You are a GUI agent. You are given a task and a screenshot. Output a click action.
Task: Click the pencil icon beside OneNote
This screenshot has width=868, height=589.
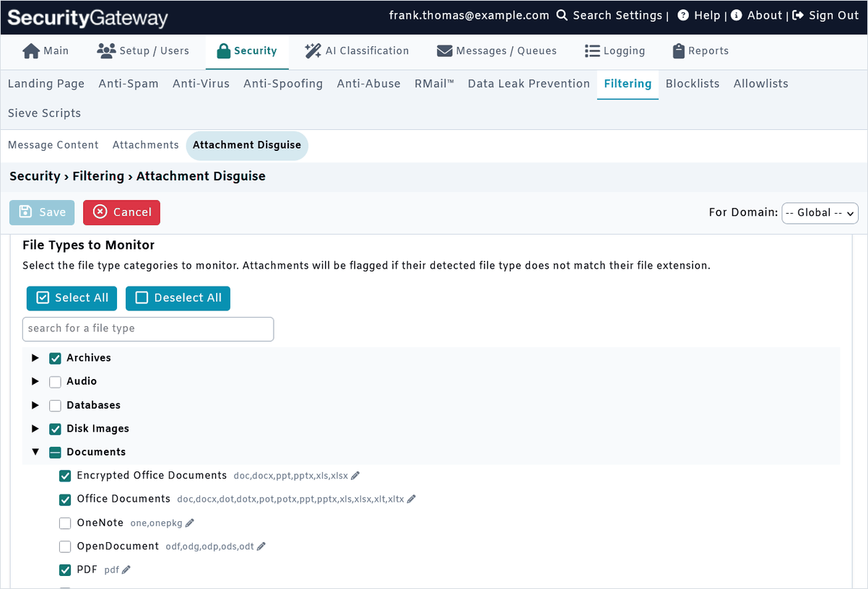click(190, 523)
